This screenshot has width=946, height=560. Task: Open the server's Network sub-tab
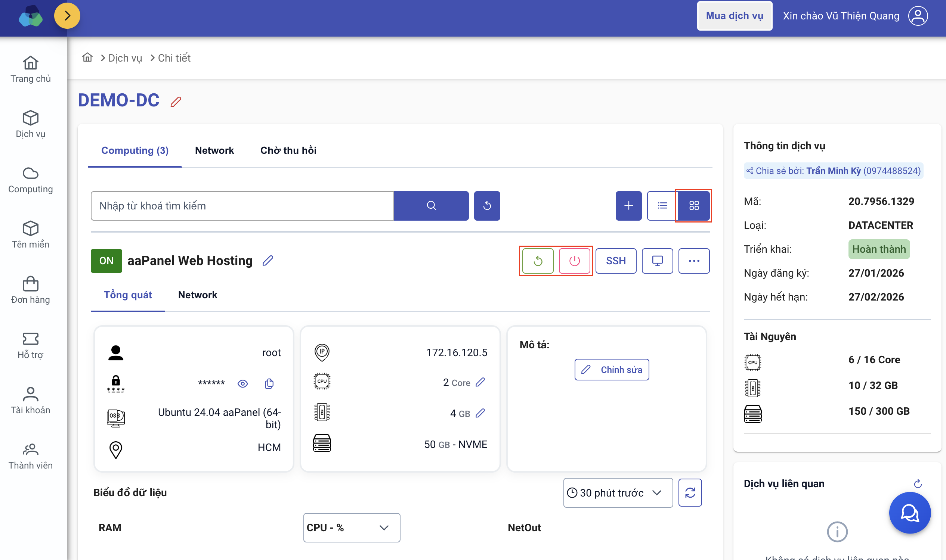(198, 295)
